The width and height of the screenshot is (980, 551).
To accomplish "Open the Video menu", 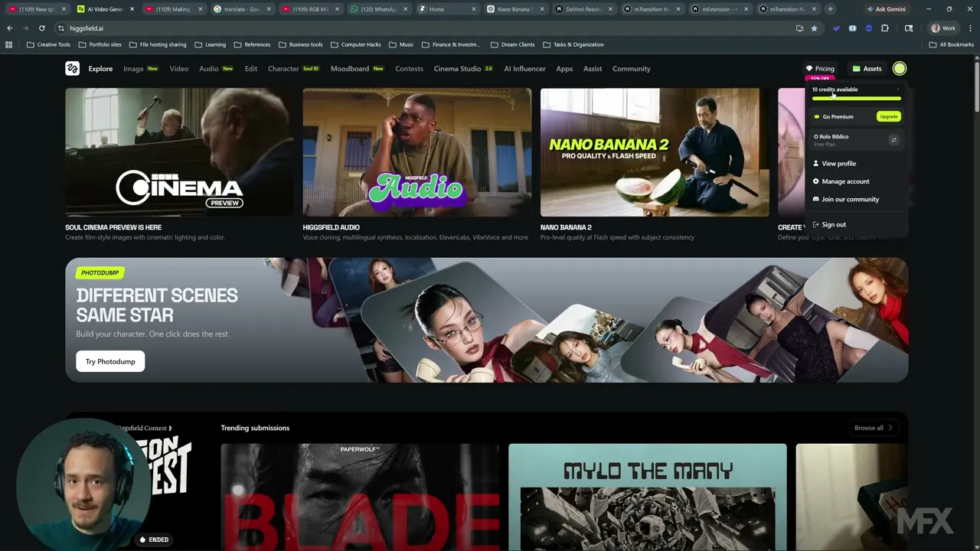I will [178, 69].
